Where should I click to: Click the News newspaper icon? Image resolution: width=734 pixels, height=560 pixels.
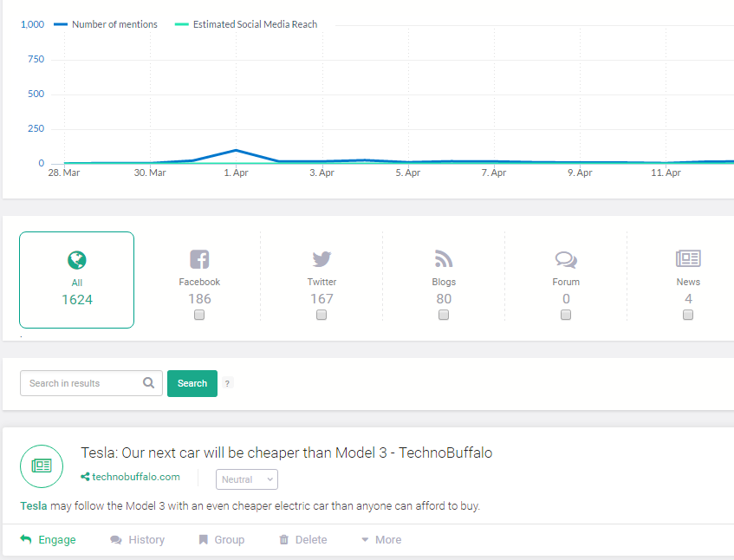pos(688,258)
